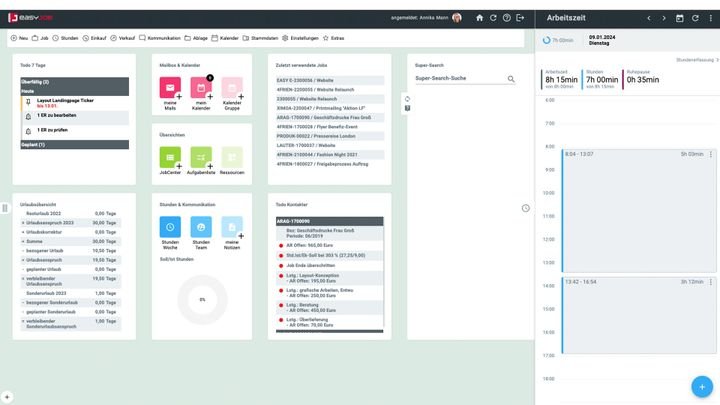
Task: Select the 'Sonderurlaub 2023' row
Action: point(71,293)
